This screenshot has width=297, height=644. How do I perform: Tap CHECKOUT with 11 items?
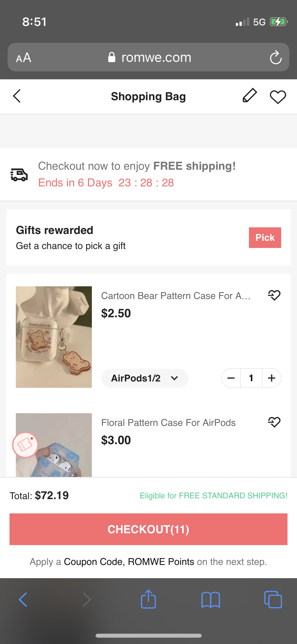click(148, 530)
